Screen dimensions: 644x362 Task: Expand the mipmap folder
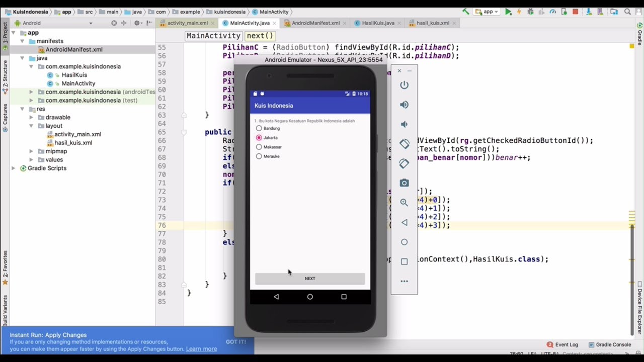click(x=31, y=151)
